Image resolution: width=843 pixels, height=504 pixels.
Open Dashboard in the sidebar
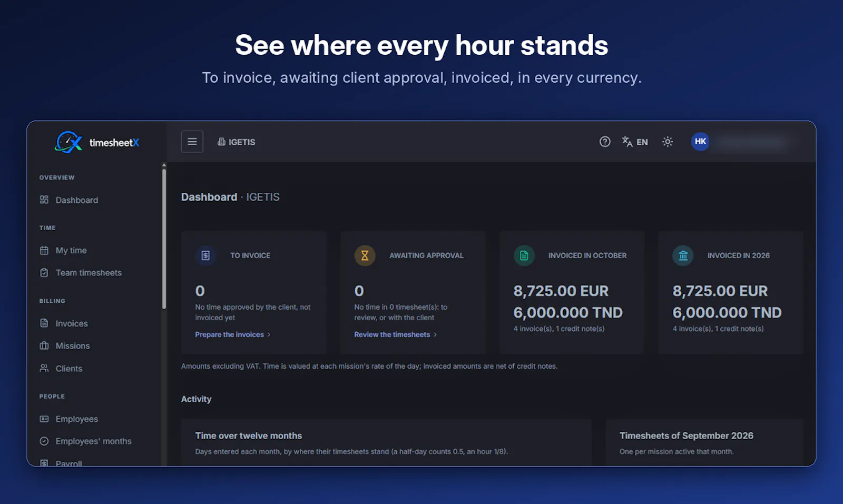coord(77,200)
